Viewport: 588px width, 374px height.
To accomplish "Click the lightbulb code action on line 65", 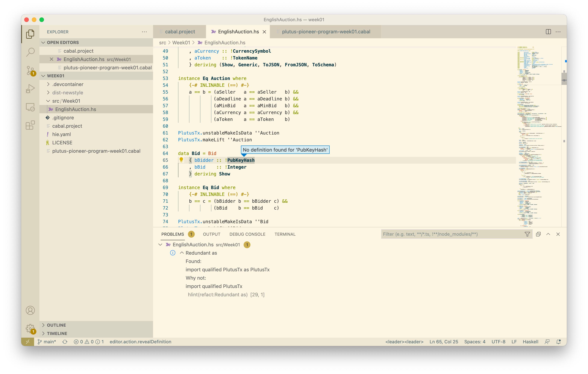I will coord(181,160).
